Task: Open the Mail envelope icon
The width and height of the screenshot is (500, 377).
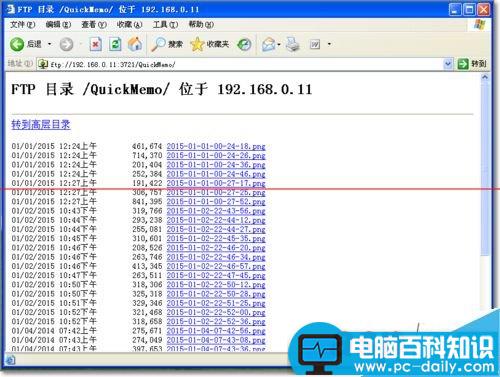Action: point(268,44)
